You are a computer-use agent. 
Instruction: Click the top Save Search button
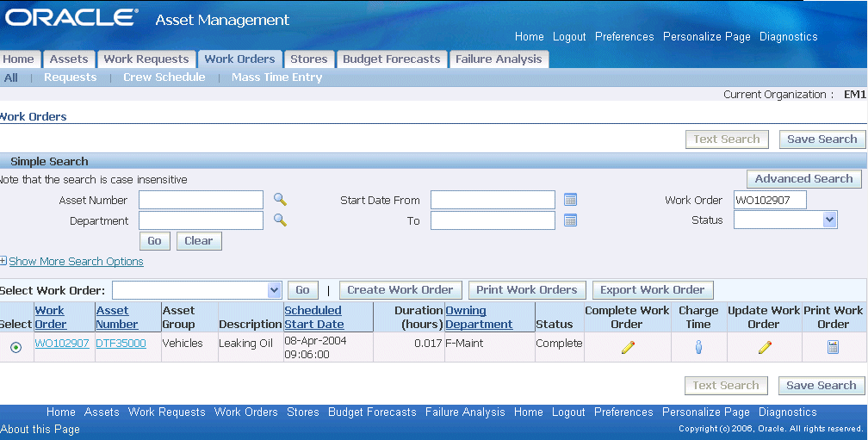click(822, 139)
